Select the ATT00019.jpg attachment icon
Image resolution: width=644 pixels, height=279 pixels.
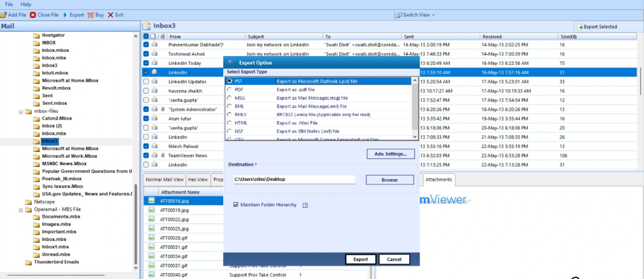click(x=151, y=210)
